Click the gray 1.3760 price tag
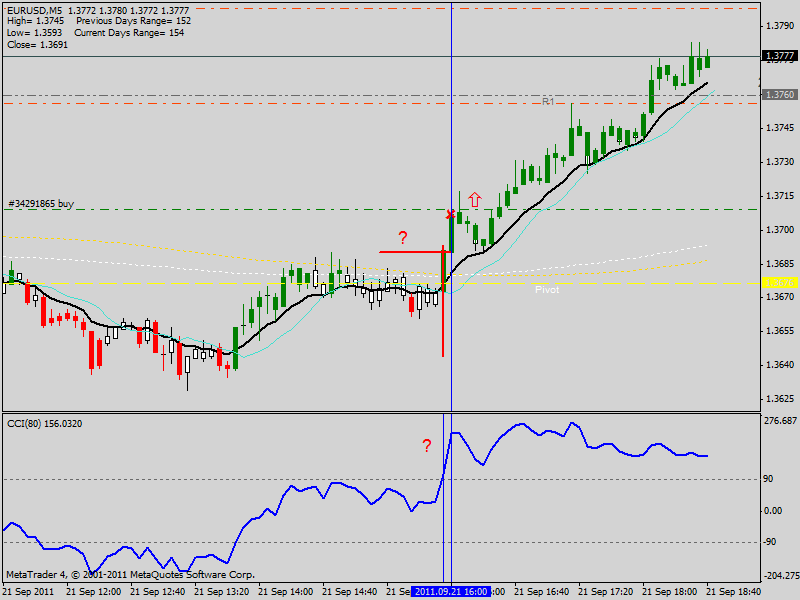Screen dimensions: 800x600 (x=780, y=94)
